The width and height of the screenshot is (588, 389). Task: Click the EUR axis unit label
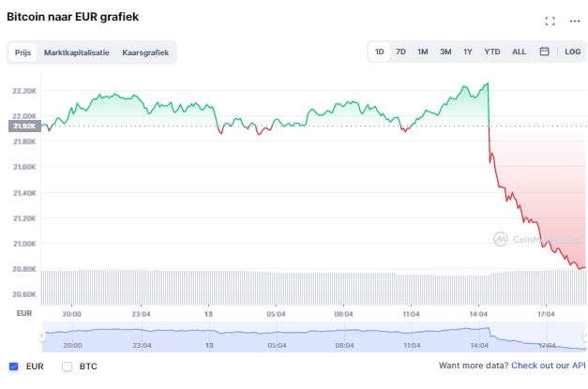(x=24, y=313)
